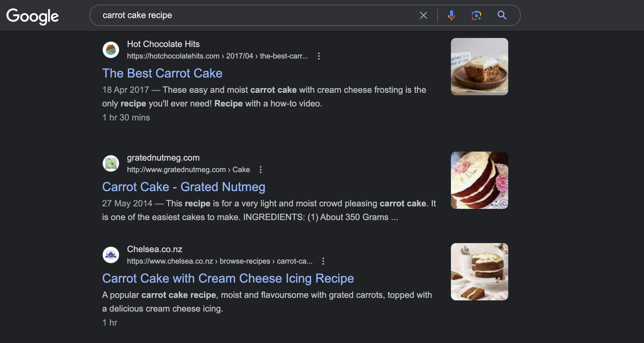Open more options for gratednutmeg.com result
644x343 pixels.
[x=261, y=170]
